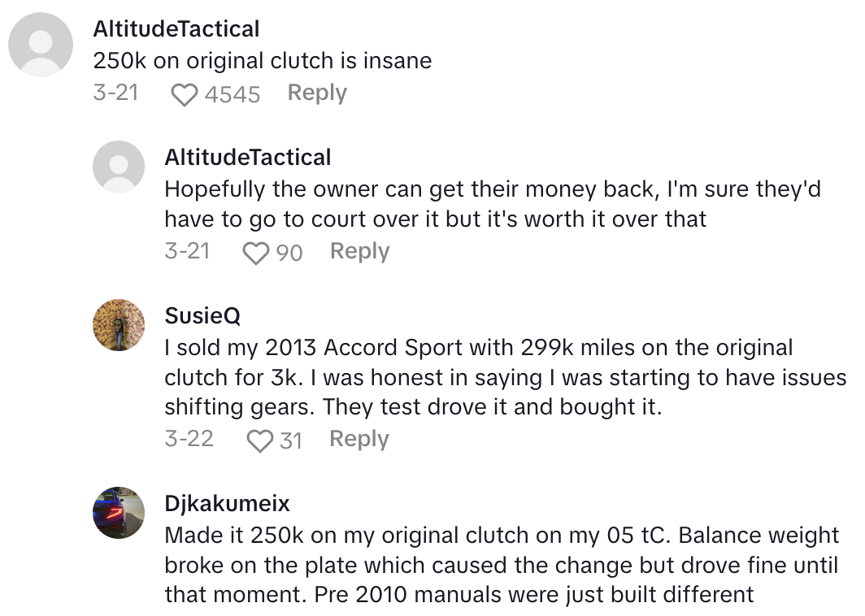View Djkakumeix's profile photo

(119, 513)
